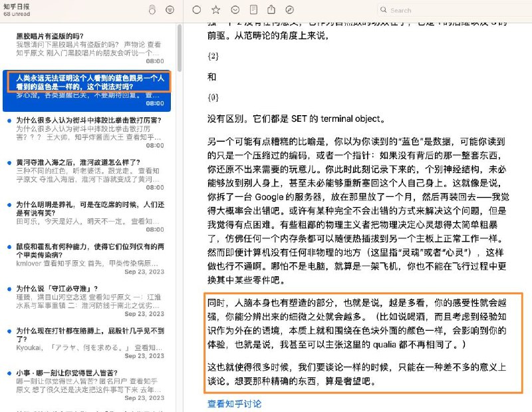532x412 pixels.
Task: Star the current article
Action: (x=215, y=10)
